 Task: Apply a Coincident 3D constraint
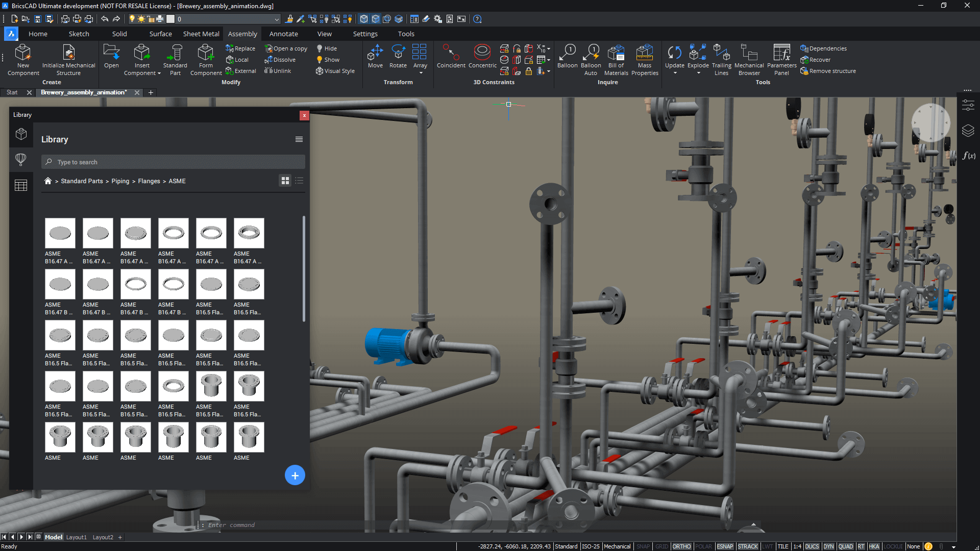point(451,57)
